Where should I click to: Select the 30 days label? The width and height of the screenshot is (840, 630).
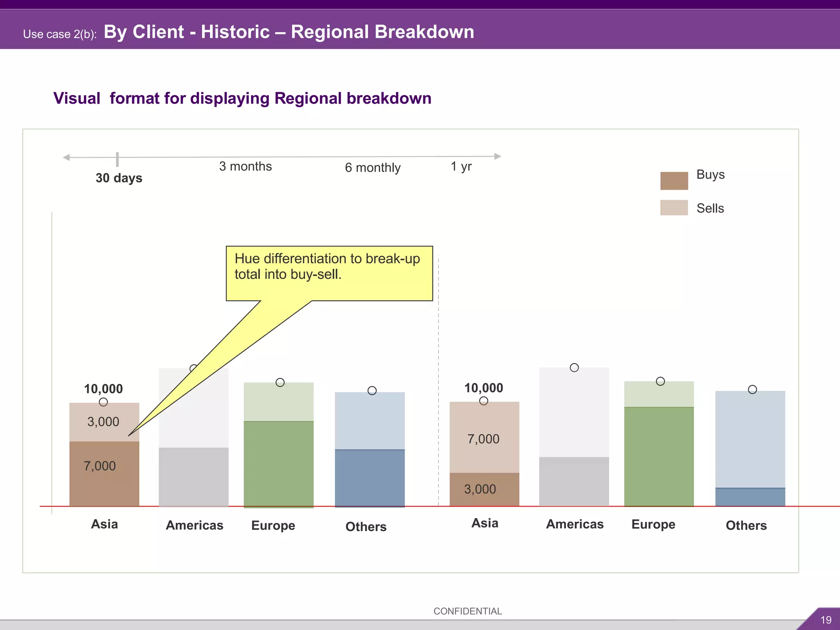(x=119, y=178)
